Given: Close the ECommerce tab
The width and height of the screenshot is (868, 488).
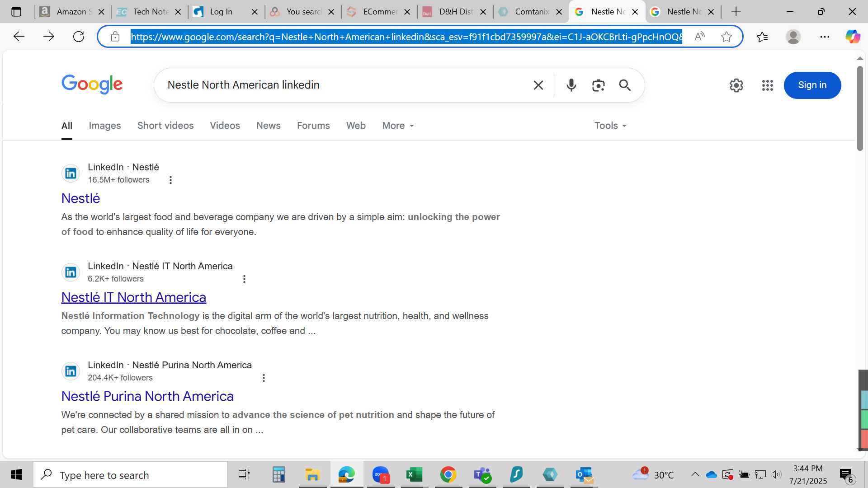Looking at the screenshot, I should (x=407, y=12).
